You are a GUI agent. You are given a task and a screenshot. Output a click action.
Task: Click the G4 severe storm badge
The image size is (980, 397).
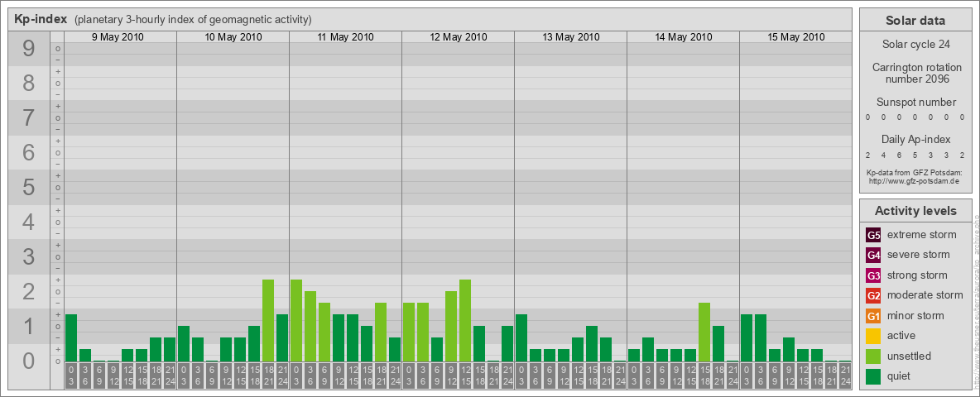point(873,255)
